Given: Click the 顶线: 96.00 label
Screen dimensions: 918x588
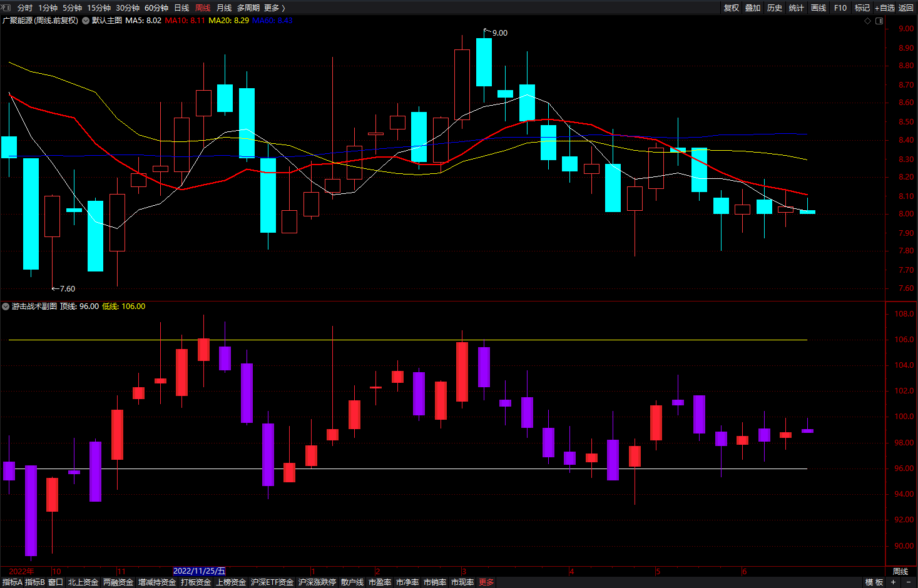Looking at the screenshot, I should click(x=79, y=307).
